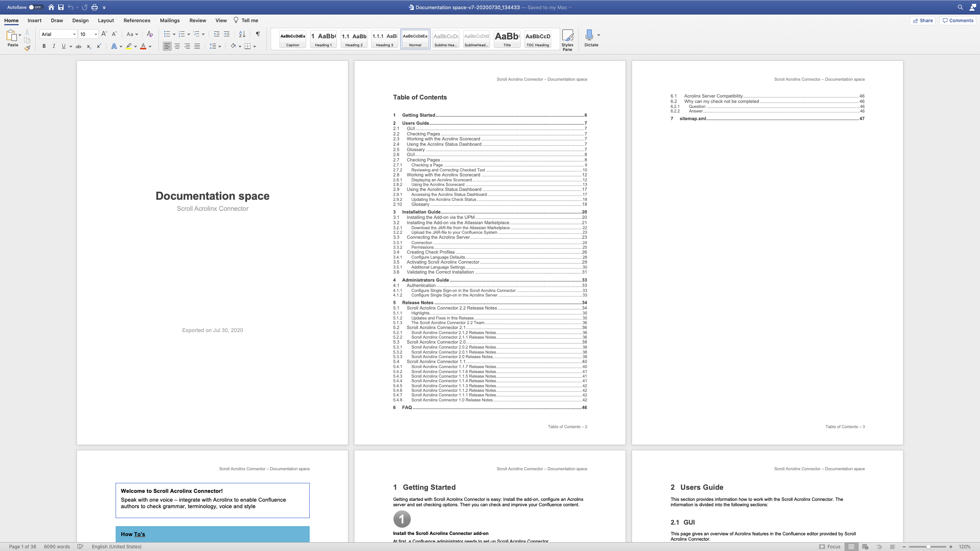Viewport: 980px width, 551px height.
Task: Apply subscript formatting
Action: (88, 46)
